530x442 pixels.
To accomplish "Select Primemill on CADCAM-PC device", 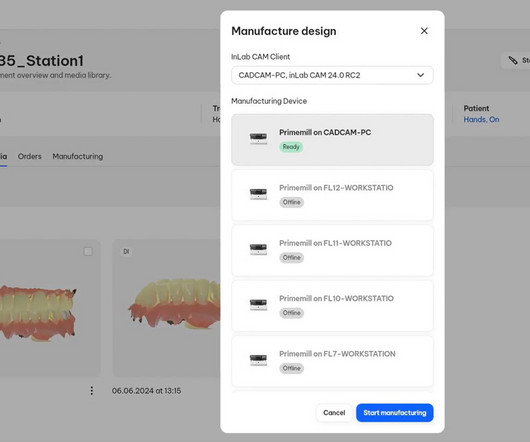I will [x=332, y=140].
